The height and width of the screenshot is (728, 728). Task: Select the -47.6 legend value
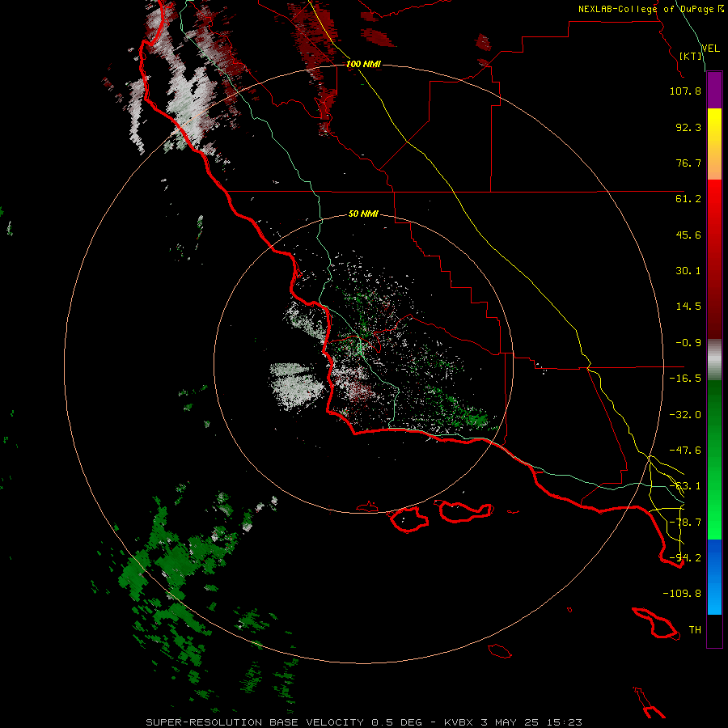(x=685, y=451)
